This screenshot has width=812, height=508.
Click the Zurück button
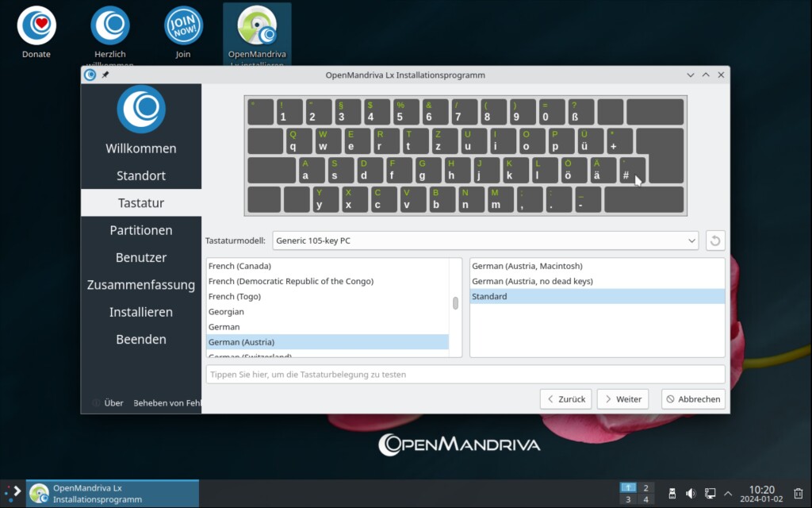pos(565,399)
